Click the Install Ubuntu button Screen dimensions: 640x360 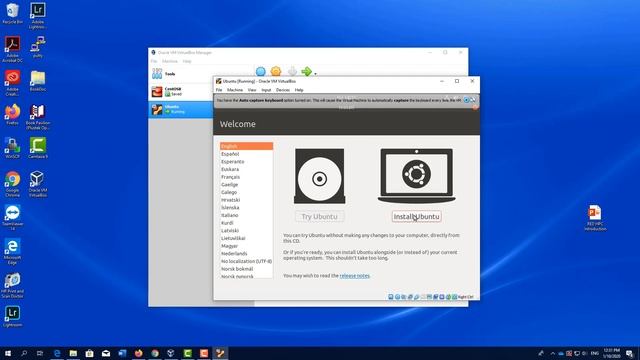416,216
